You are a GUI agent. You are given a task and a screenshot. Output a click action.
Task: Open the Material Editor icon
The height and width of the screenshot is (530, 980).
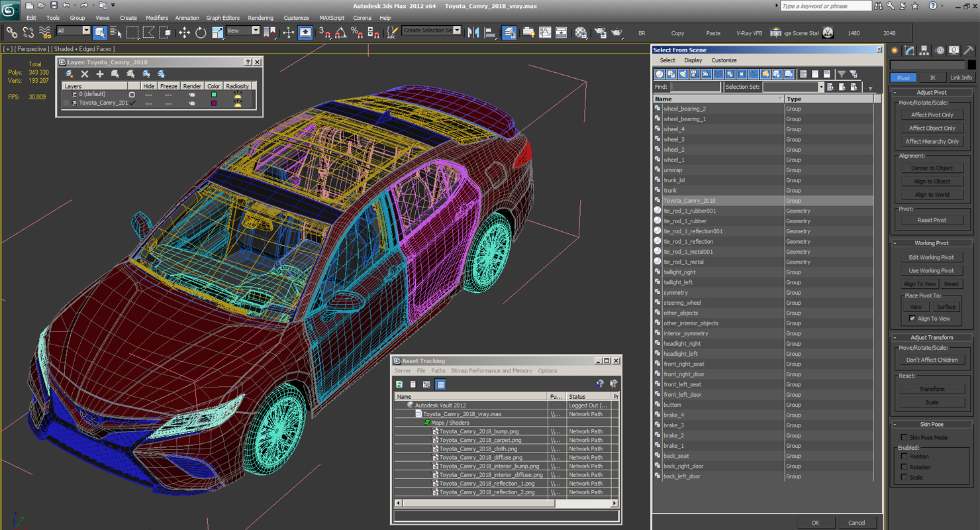[581, 32]
